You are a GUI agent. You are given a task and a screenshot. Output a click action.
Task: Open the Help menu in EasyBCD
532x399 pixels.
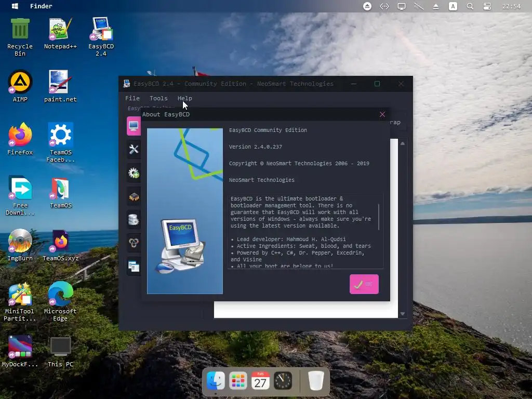[184, 98]
